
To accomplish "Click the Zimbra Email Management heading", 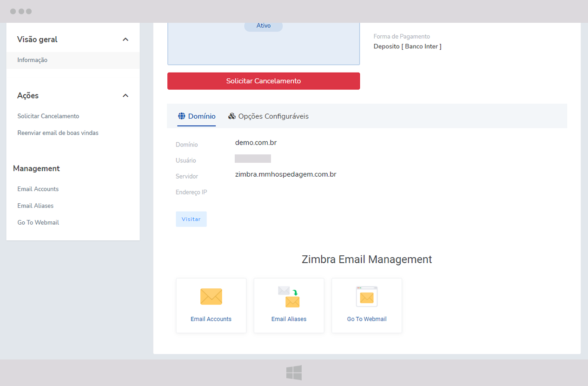I will (x=367, y=260).
